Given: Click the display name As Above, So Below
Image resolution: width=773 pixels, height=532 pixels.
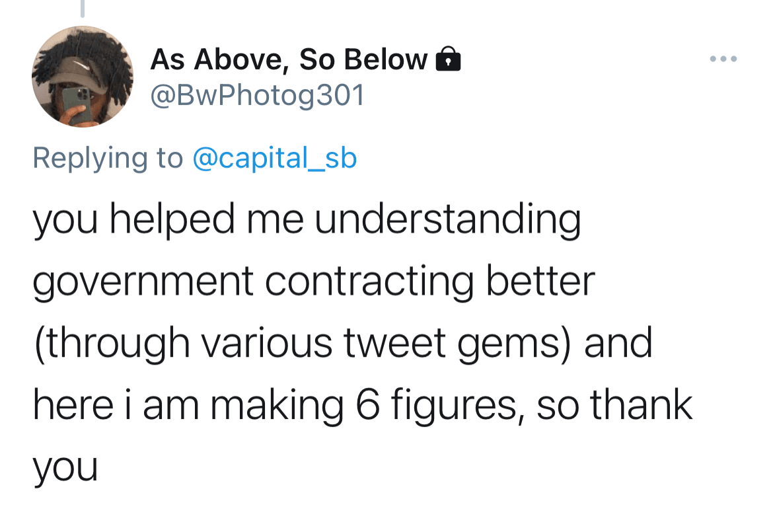Looking at the screenshot, I should (289, 60).
